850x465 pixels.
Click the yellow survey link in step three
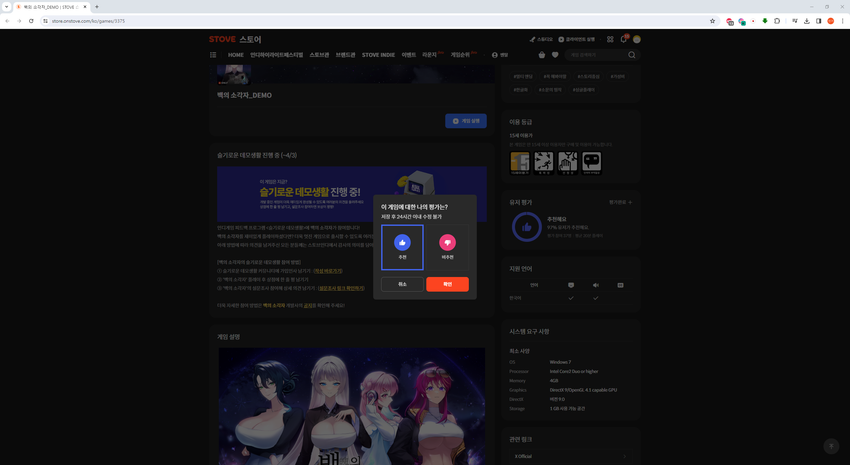tap(341, 288)
